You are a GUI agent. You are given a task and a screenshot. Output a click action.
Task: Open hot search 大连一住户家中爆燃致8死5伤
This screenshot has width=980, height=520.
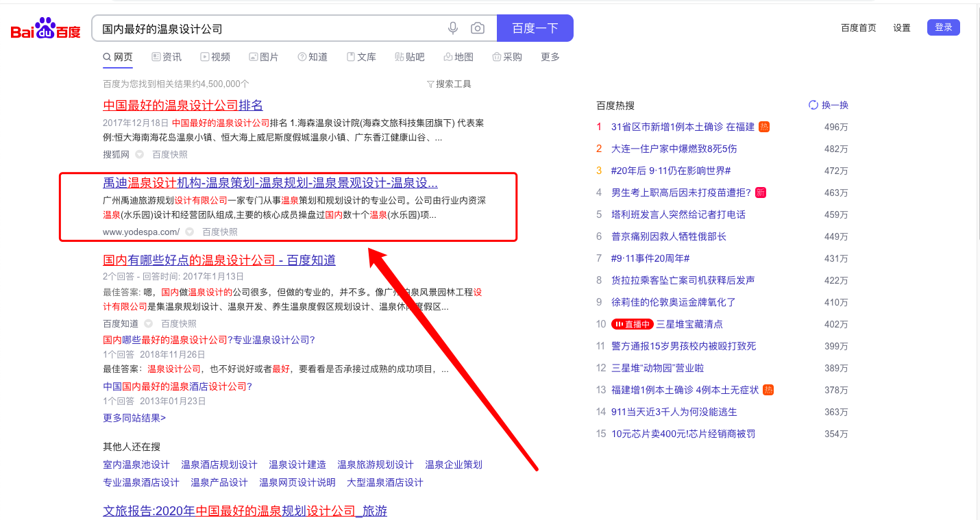click(674, 149)
